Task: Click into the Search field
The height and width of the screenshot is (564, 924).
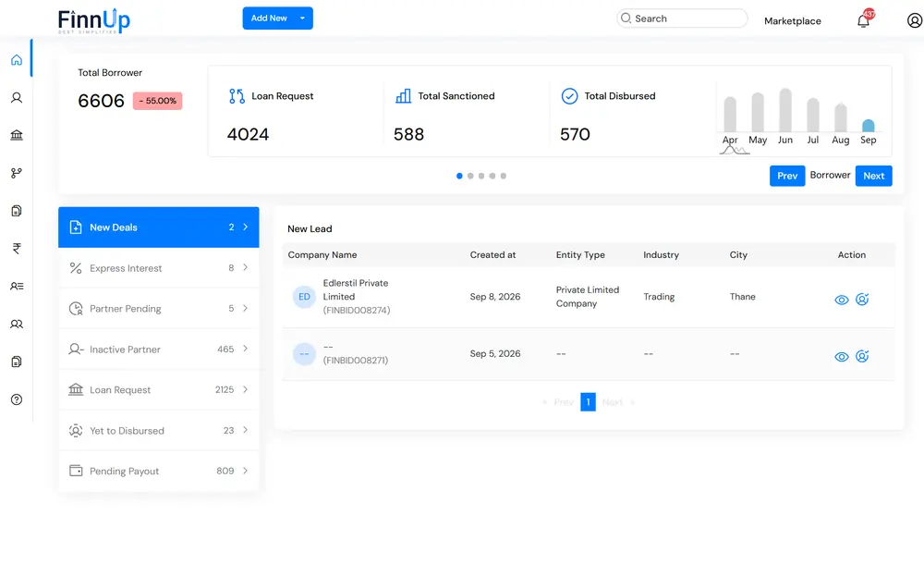Action: click(683, 18)
